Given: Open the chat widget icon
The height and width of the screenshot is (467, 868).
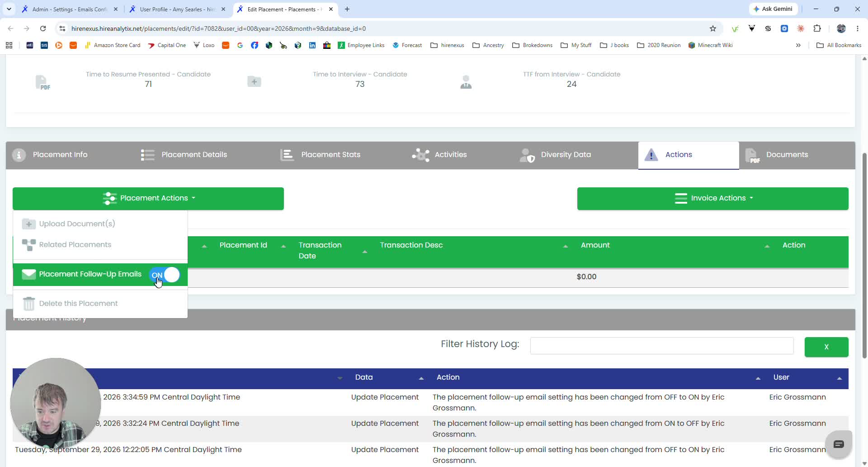Looking at the screenshot, I should [x=839, y=444].
